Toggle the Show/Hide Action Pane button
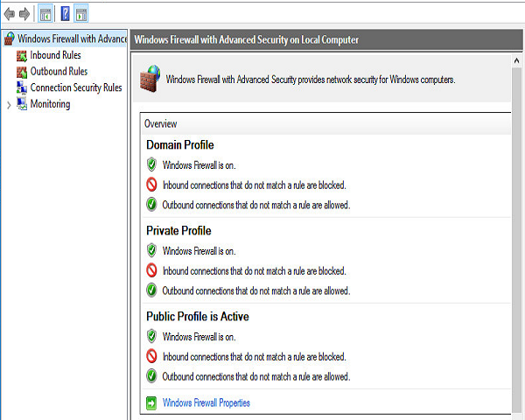Image resolution: width=525 pixels, height=420 pixels. 81,14
